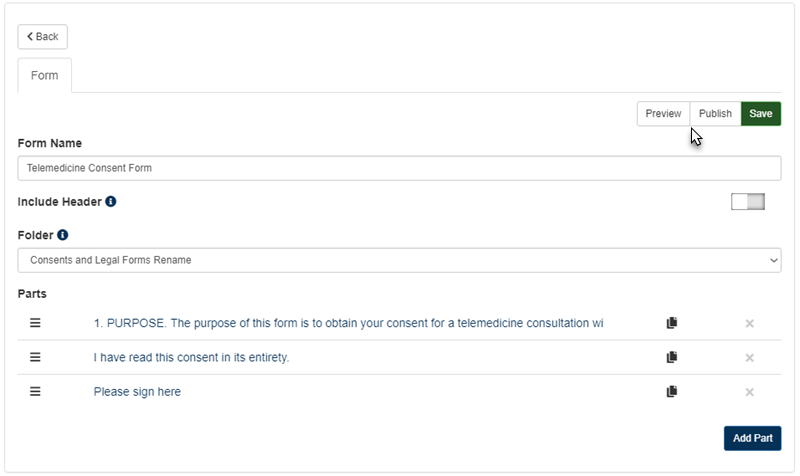
Task: Preview the form
Action: point(663,114)
